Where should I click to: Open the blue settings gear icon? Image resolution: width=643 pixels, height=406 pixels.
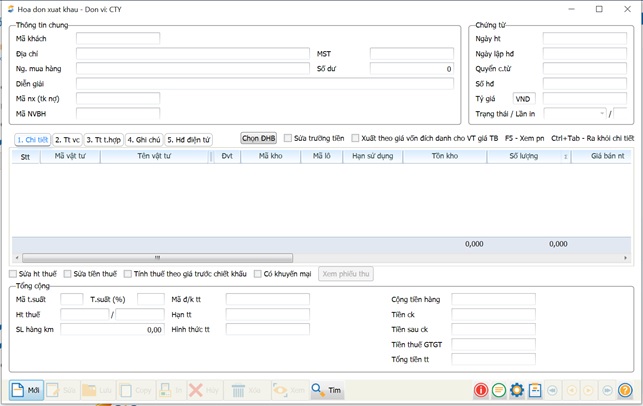(x=517, y=390)
